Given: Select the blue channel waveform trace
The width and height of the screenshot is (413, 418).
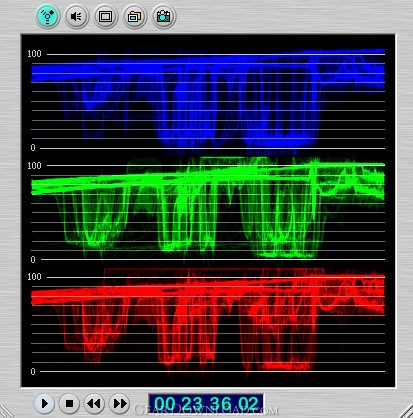Looking at the screenshot, I should [208, 100].
